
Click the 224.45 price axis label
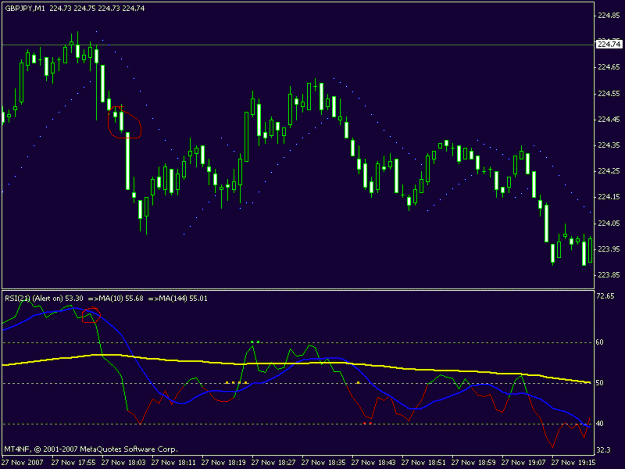click(x=609, y=120)
